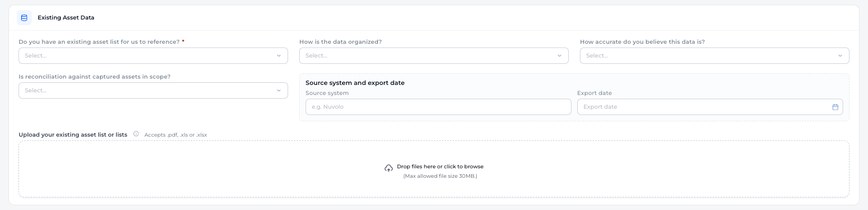Click the database icon beside Existing Asset Data
Image resolution: width=868 pixels, height=210 pixels.
click(x=24, y=17)
